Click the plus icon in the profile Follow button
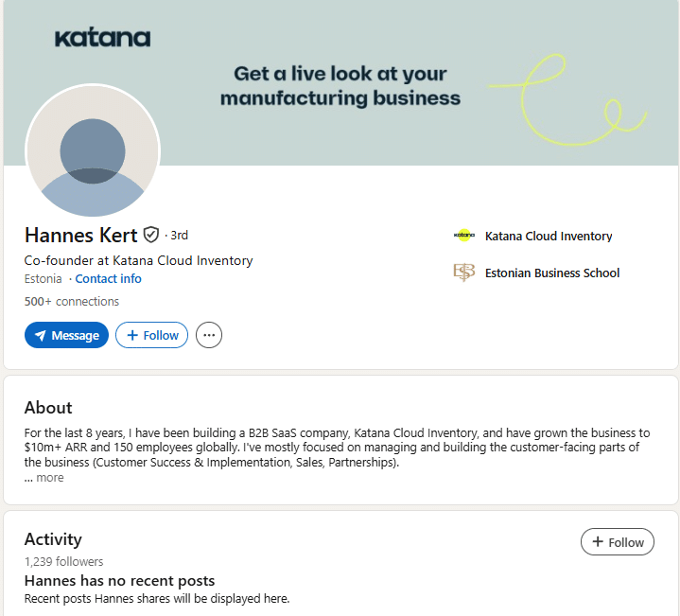680x616 pixels. click(x=132, y=336)
